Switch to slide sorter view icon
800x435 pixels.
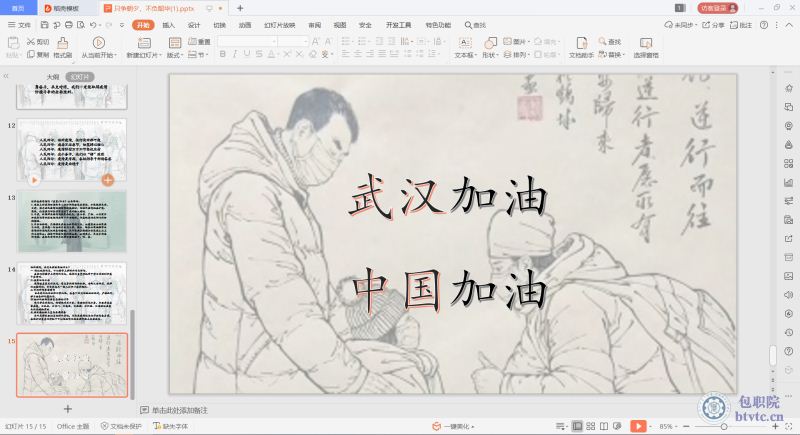click(x=591, y=426)
